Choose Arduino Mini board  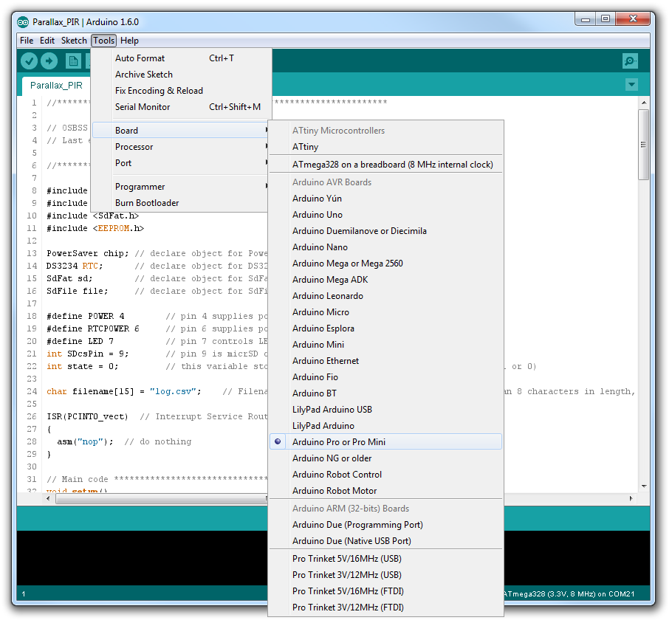pyautogui.click(x=385, y=345)
